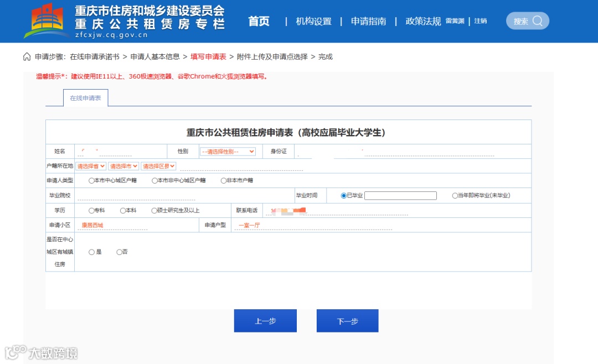Click 填写申请表 step in the breadcrumb
The height and width of the screenshot is (364, 598).
coord(208,57)
